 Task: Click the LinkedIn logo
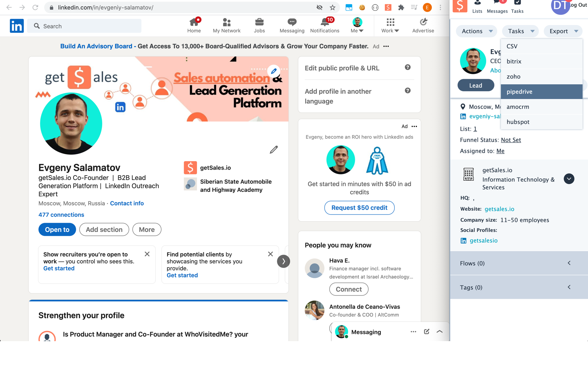(x=17, y=26)
